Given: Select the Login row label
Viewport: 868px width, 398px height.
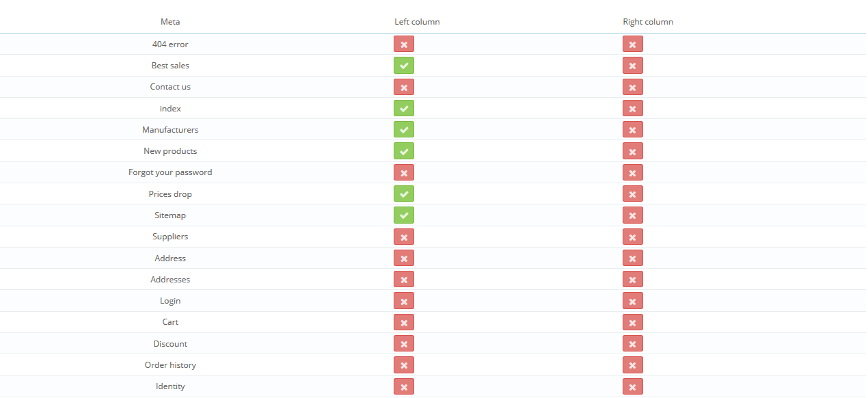Looking at the screenshot, I should (x=170, y=301).
